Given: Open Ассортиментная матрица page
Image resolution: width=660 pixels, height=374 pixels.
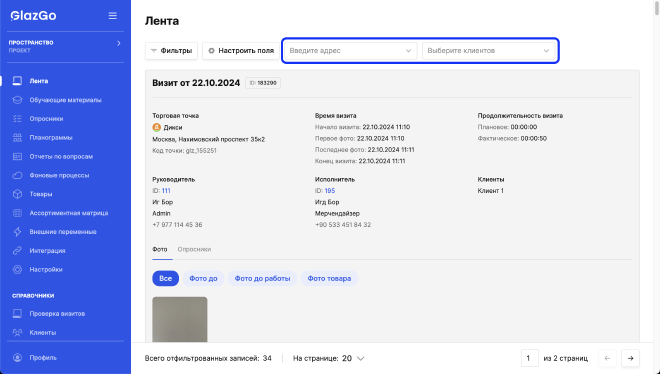Looking at the screenshot, I should click(x=69, y=213).
